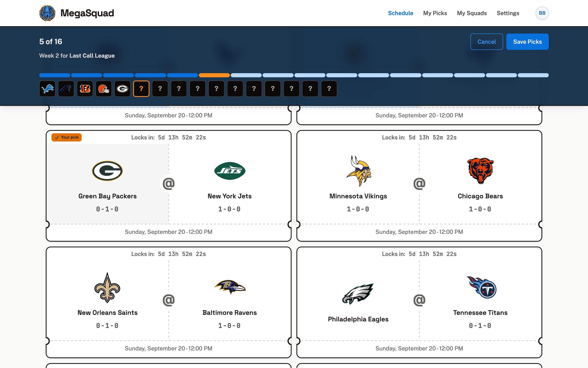Select the Browns helmet pick slot
The width and height of the screenshot is (588, 368).
click(104, 89)
